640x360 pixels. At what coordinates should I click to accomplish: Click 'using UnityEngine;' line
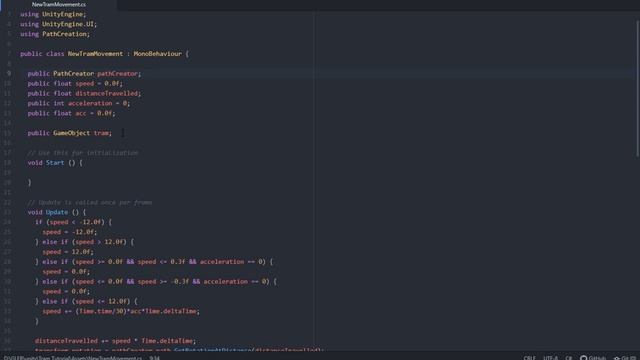[53, 14]
